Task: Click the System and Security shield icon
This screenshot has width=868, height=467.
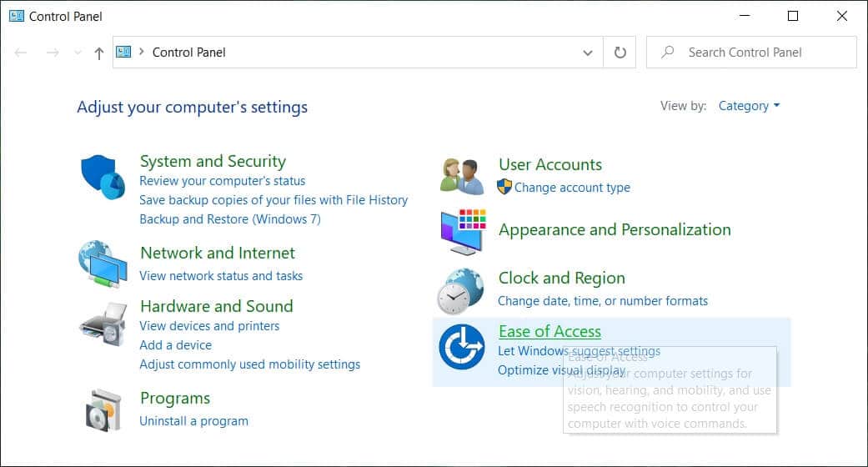Action: (x=103, y=177)
